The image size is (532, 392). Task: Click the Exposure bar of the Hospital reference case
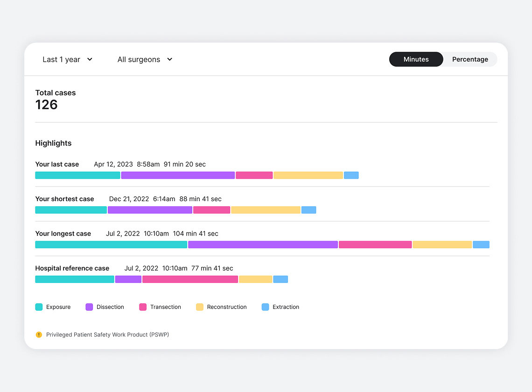74,279
